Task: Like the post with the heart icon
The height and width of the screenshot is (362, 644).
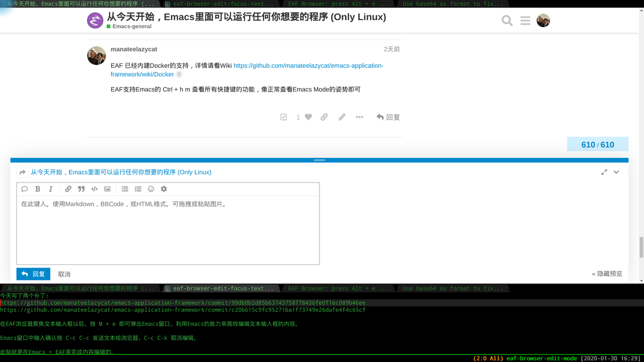Action: click(308, 117)
